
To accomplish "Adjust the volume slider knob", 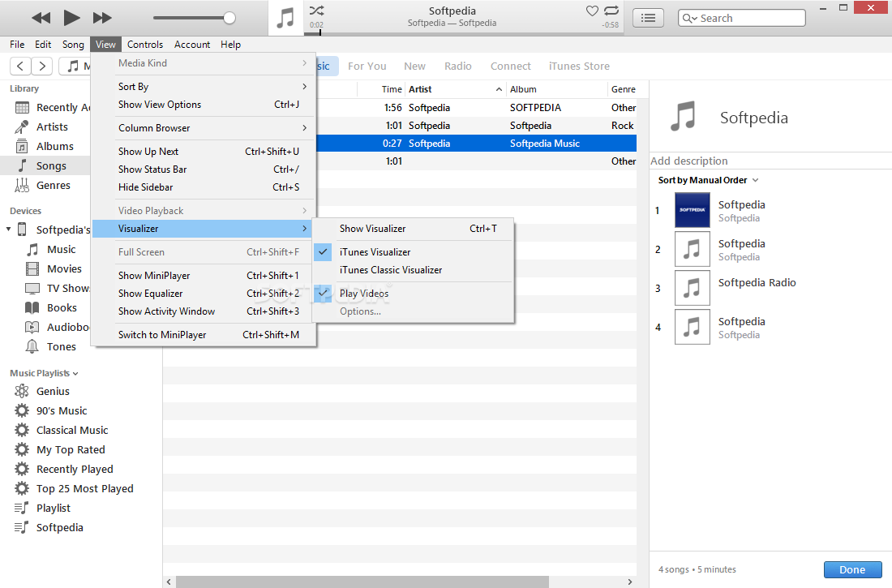I will coord(229,18).
